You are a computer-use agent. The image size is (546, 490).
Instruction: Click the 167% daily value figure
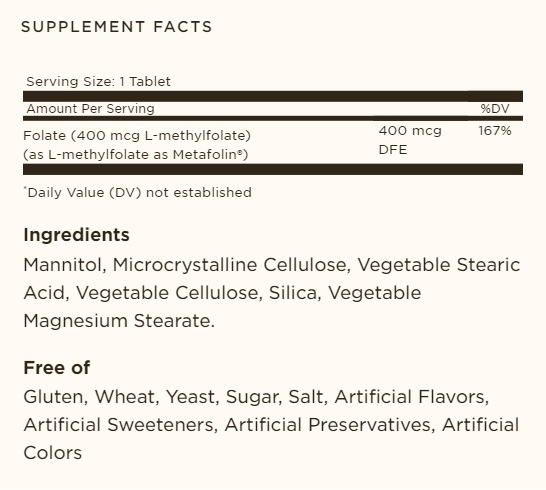coord(495,131)
